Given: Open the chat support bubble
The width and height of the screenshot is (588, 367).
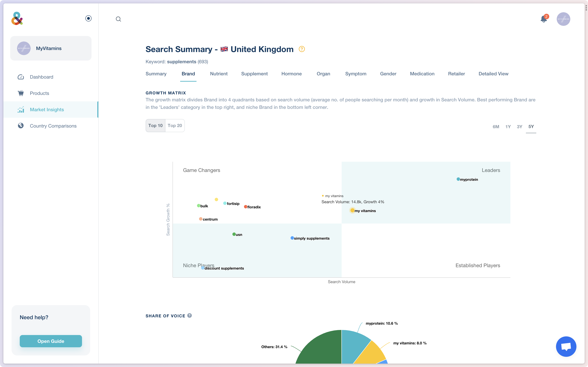Looking at the screenshot, I should pos(566,346).
